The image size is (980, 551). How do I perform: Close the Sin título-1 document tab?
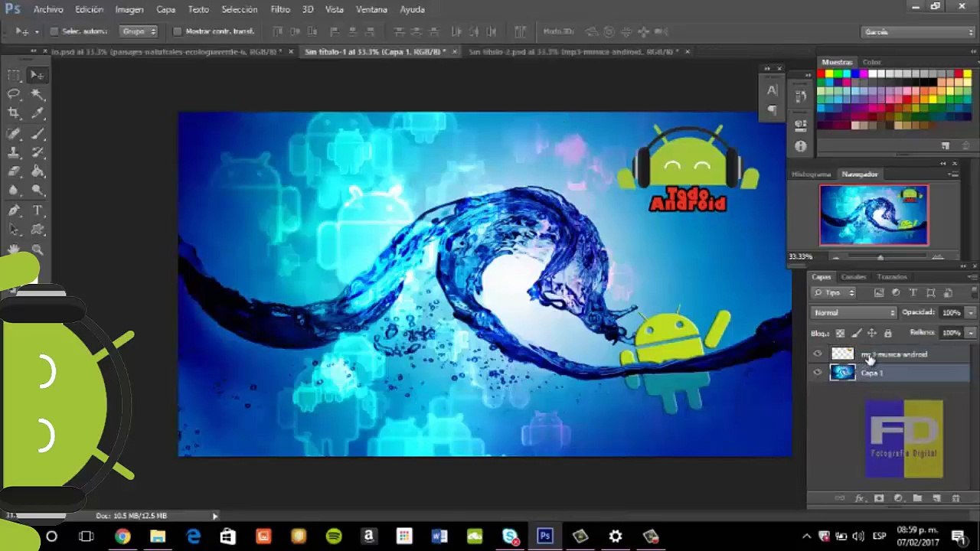coord(454,52)
